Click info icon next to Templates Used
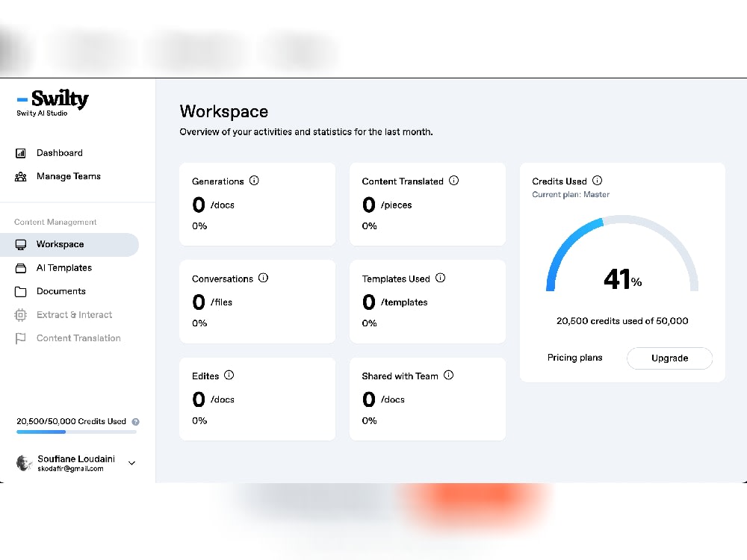Viewport: 747px width, 560px height. (x=440, y=278)
